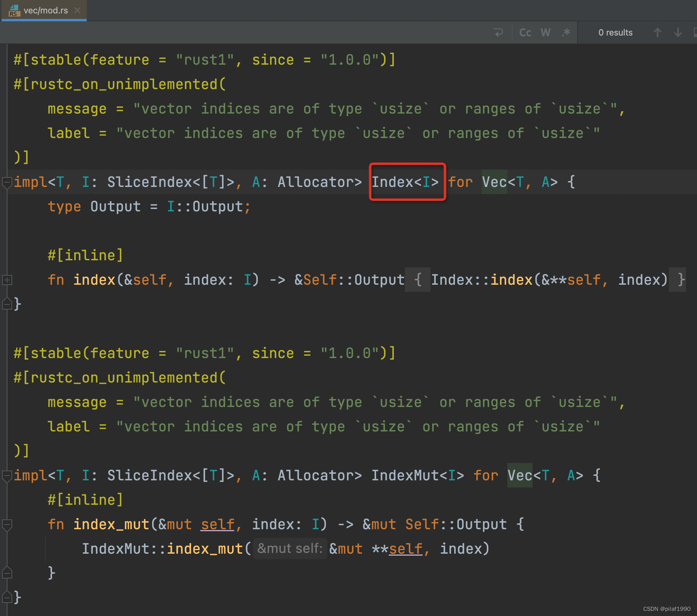
Task: Click the '&mut self:' inlay parameter hint
Action: point(290,549)
